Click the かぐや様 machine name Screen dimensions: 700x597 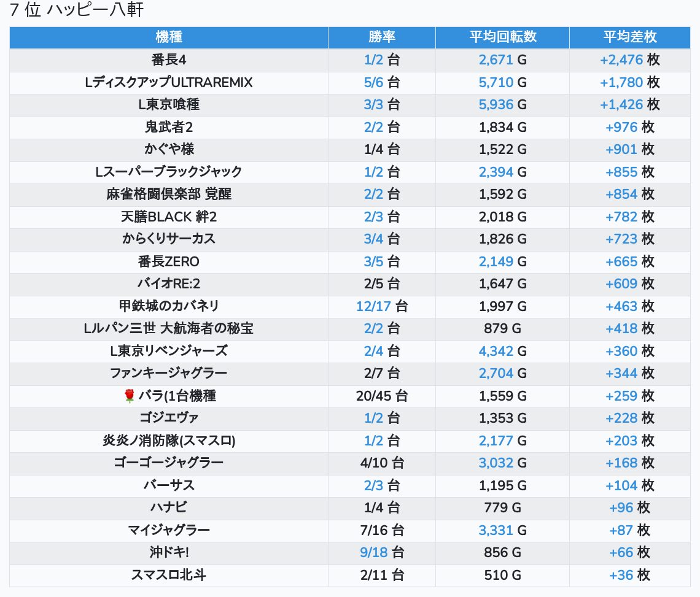click(169, 150)
